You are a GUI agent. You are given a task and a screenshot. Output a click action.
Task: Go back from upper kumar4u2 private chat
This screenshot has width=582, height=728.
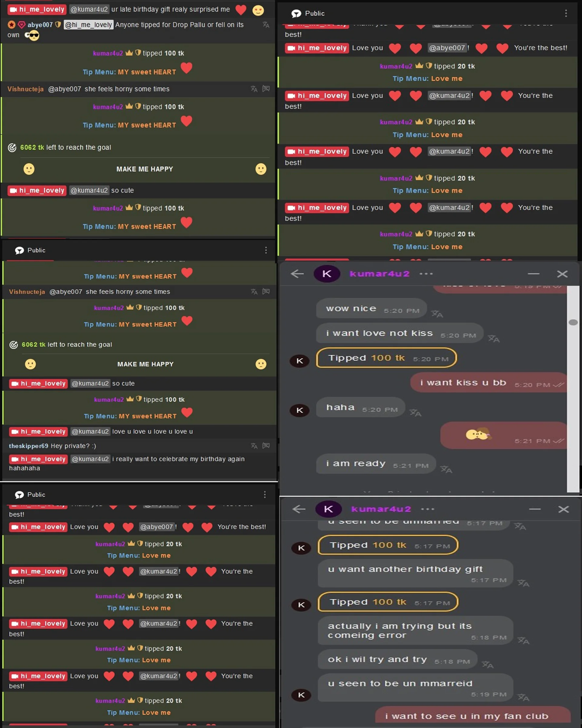click(297, 274)
